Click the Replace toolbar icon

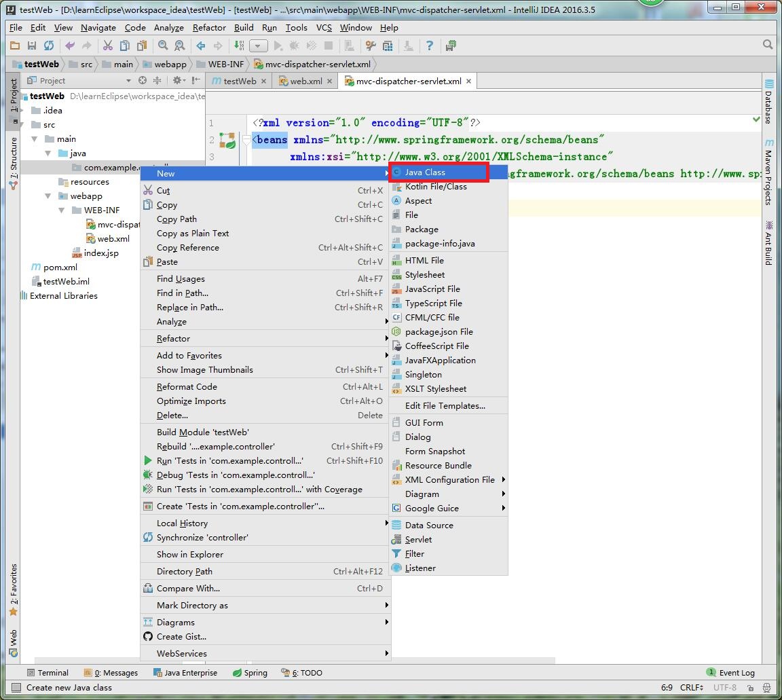click(179, 46)
